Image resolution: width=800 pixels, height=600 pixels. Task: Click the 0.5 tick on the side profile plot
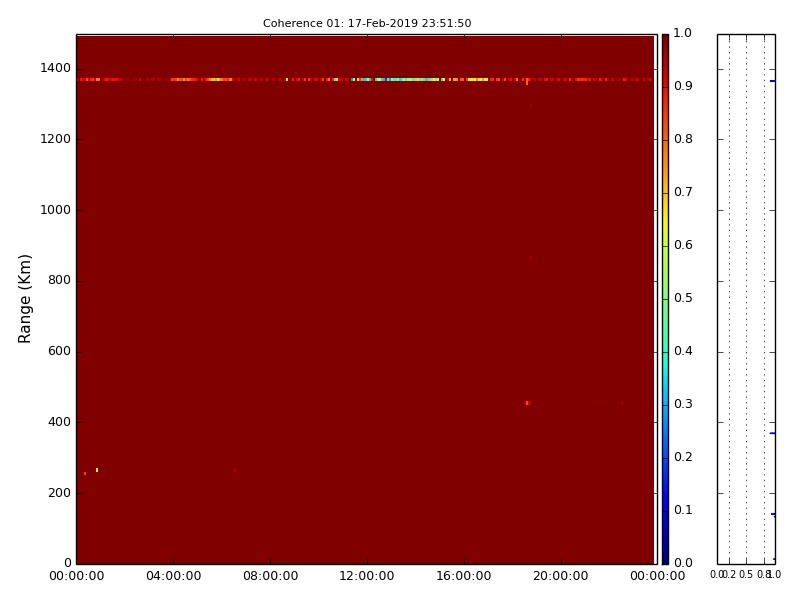pyautogui.click(x=746, y=575)
